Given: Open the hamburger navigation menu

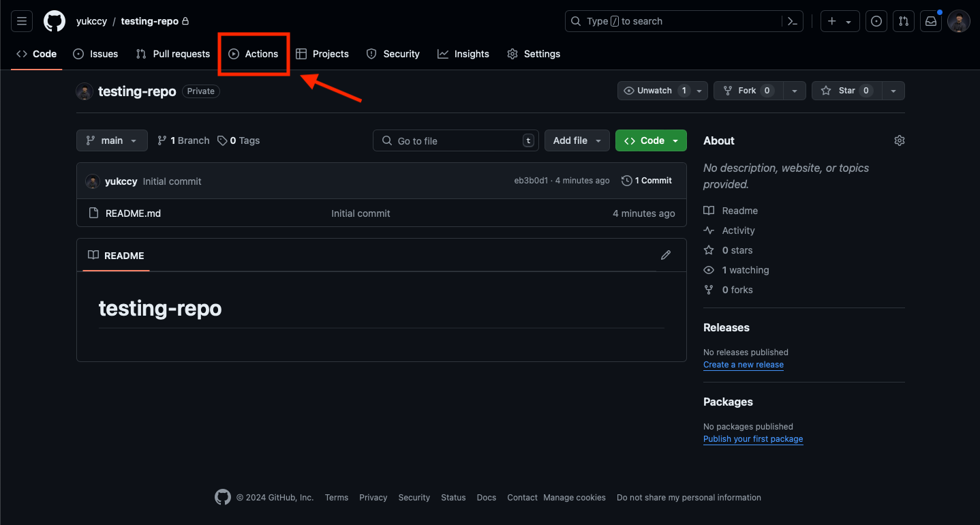Looking at the screenshot, I should (x=22, y=21).
